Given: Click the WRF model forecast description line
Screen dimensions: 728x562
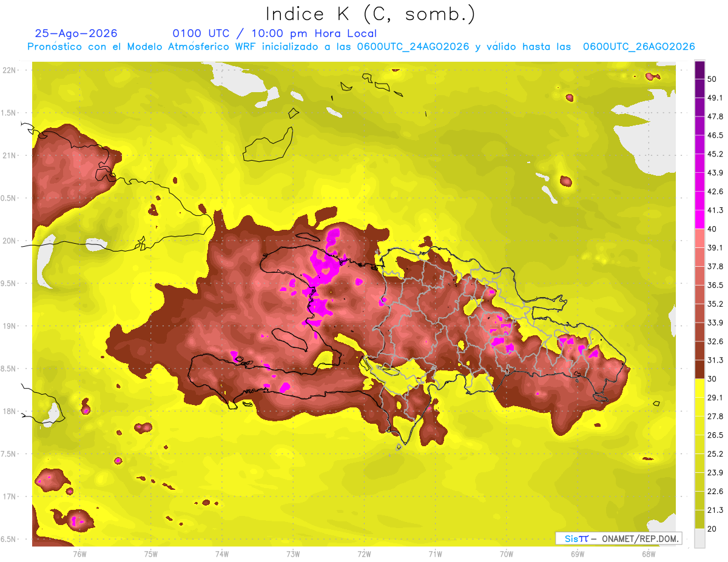Looking at the screenshot, I should pyautogui.click(x=361, y=47).
